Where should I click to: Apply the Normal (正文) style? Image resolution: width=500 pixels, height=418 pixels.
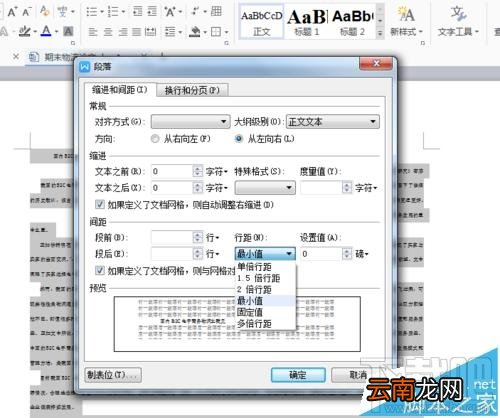pyautogui.click(x=261, y=22)
